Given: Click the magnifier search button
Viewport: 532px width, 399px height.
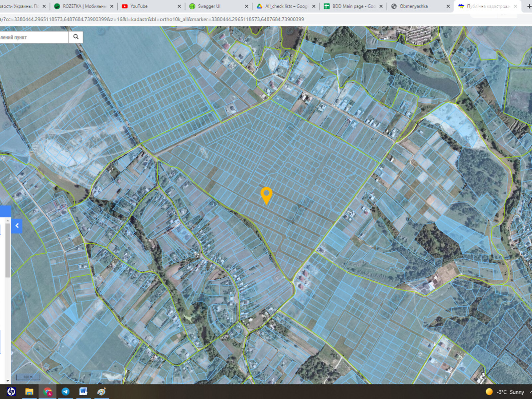Looking at the screenshot, I should [76, 37].
